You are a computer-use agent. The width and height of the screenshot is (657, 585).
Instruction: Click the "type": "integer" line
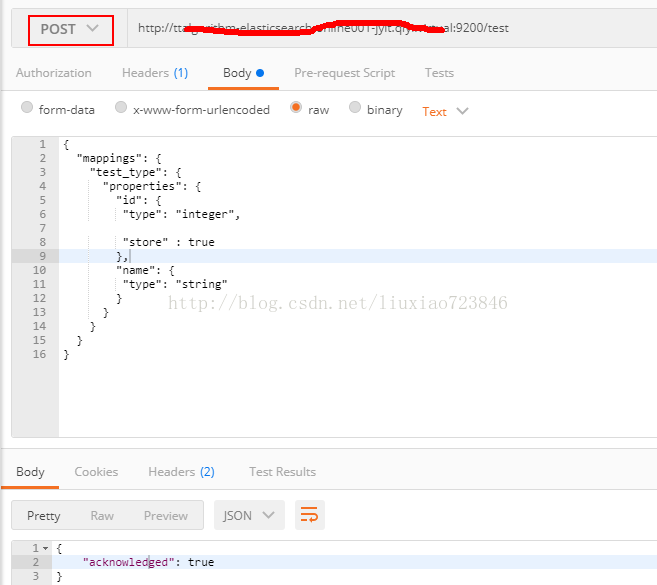[x=181, y=214]
